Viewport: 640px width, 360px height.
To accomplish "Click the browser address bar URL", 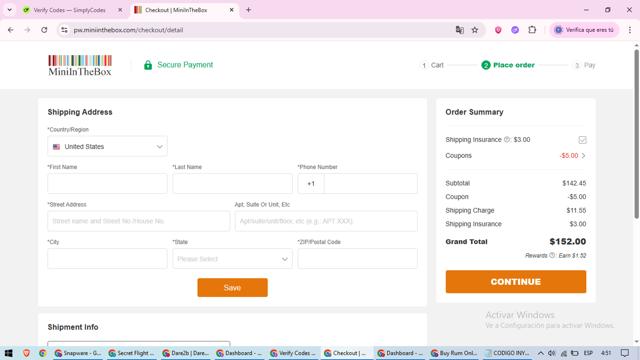I will click(128, 30).
